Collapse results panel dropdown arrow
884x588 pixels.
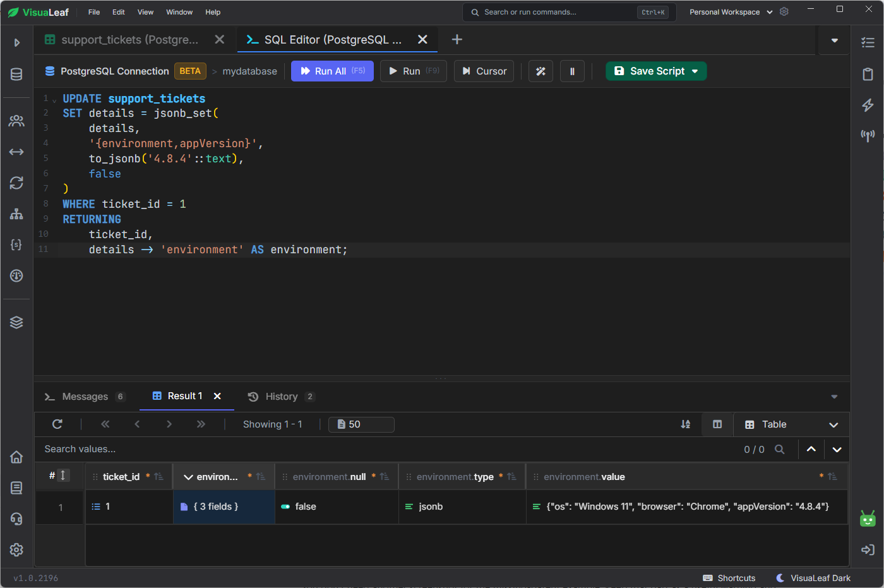(x=834, y=397)
